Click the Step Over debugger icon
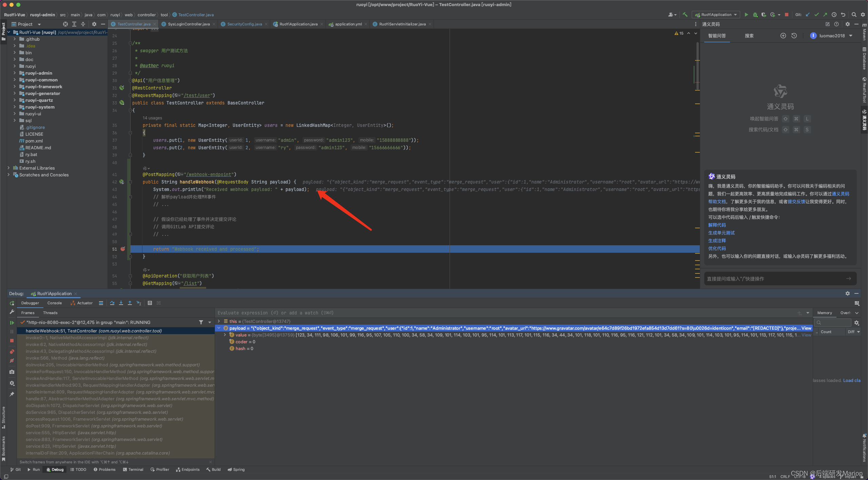 click(112, 303)
